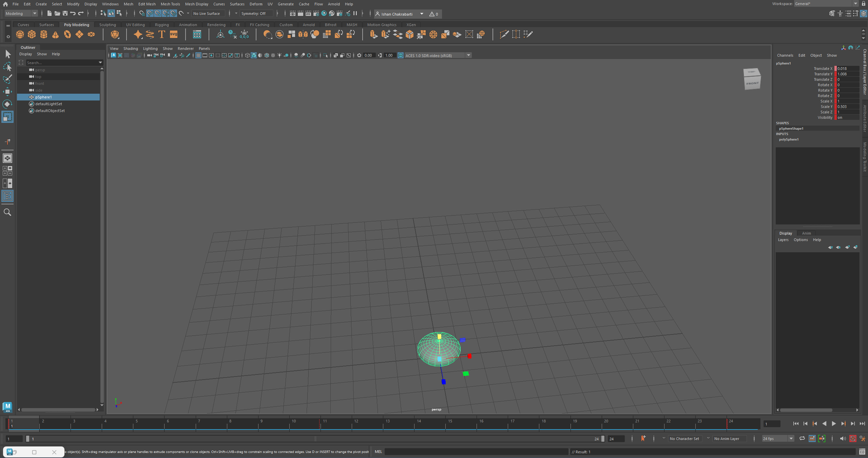Viewport: 868px width, 458px height.
Task: Toggle snap to points
Action: click(158, 14)
